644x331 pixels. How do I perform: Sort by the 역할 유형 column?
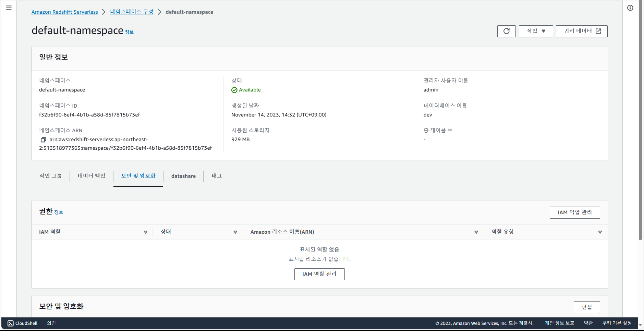coord(600,232)
